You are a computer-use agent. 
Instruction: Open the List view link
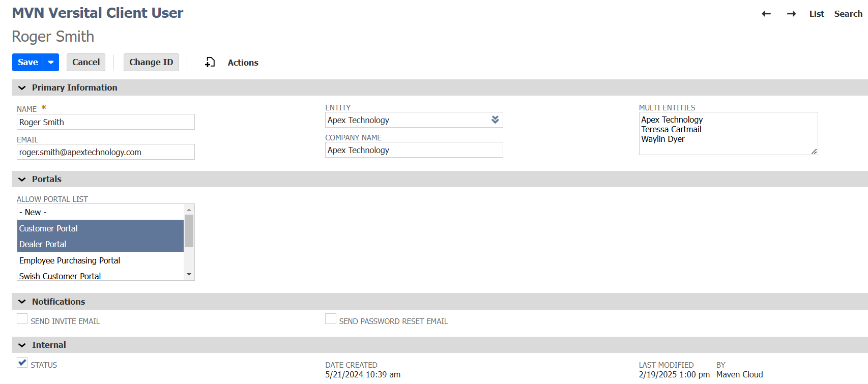click(x=816, y=14)
